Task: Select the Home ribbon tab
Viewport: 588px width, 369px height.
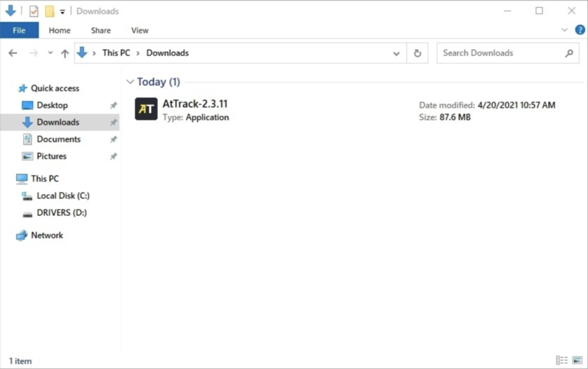Action: [59, 30]
